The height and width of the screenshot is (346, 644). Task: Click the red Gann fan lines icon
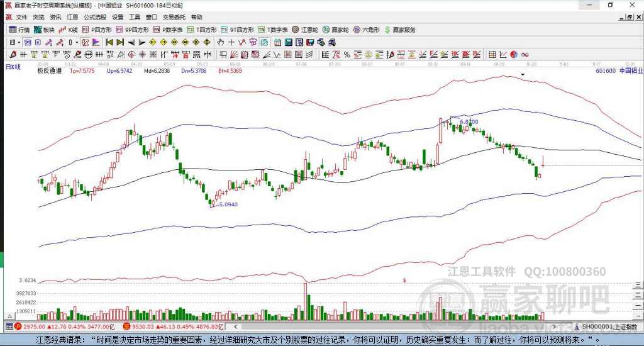234,54
